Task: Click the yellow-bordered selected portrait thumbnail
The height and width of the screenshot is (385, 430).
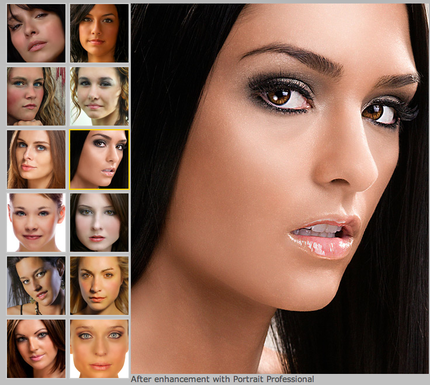Action: tap(99, 159)
